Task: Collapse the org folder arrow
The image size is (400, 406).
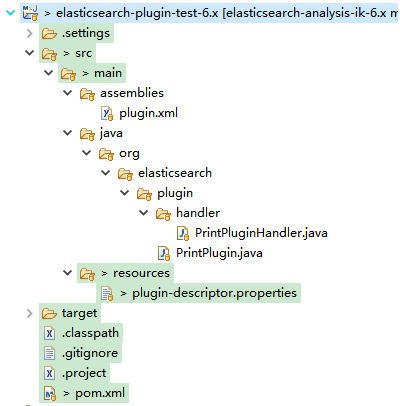Action: point(87,153)
